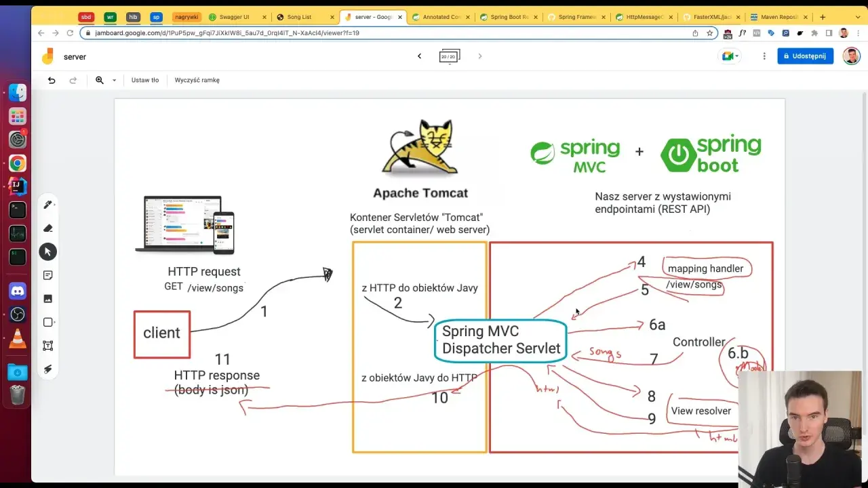Viewport: 868px width, 488px height.
Task: Add a sticky note
Action: coord(48,275)
